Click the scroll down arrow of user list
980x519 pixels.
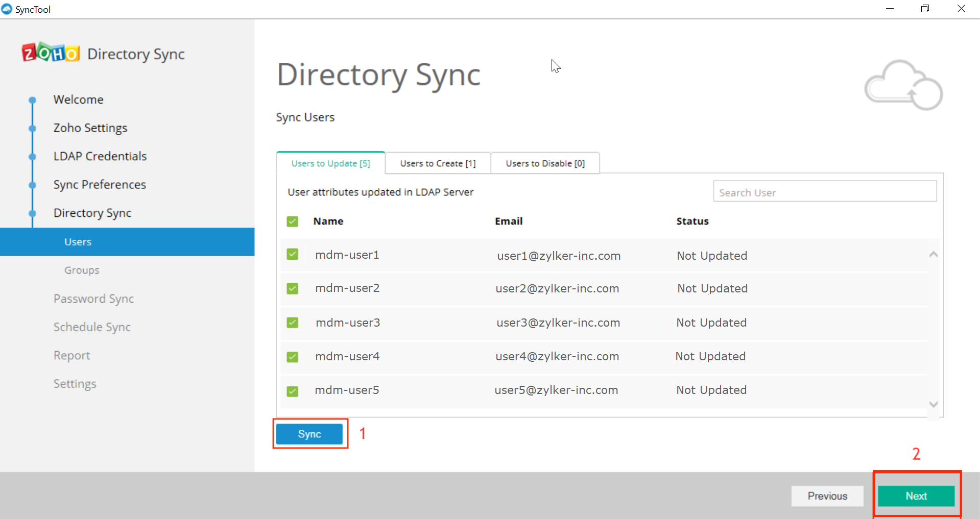point(934,404)
